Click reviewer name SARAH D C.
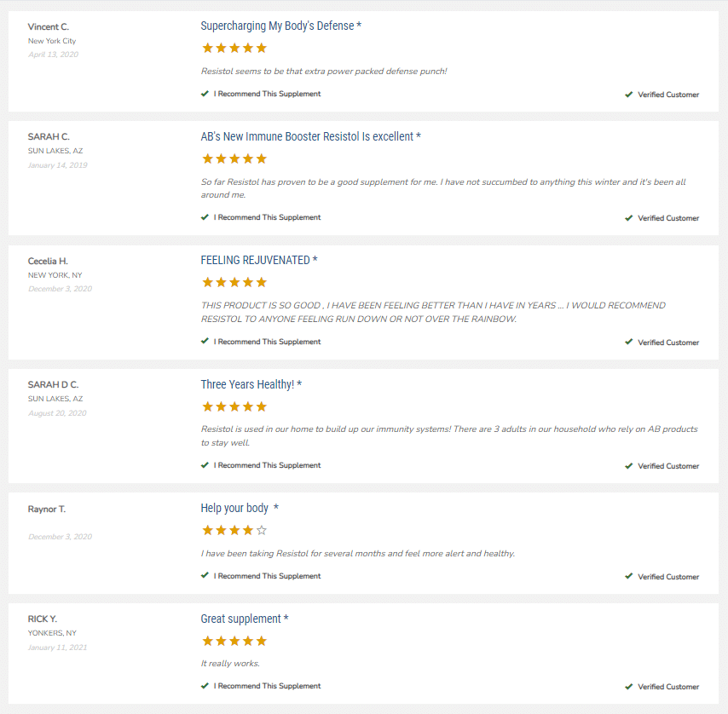This screenshot has height=714, width=728. 53,385
